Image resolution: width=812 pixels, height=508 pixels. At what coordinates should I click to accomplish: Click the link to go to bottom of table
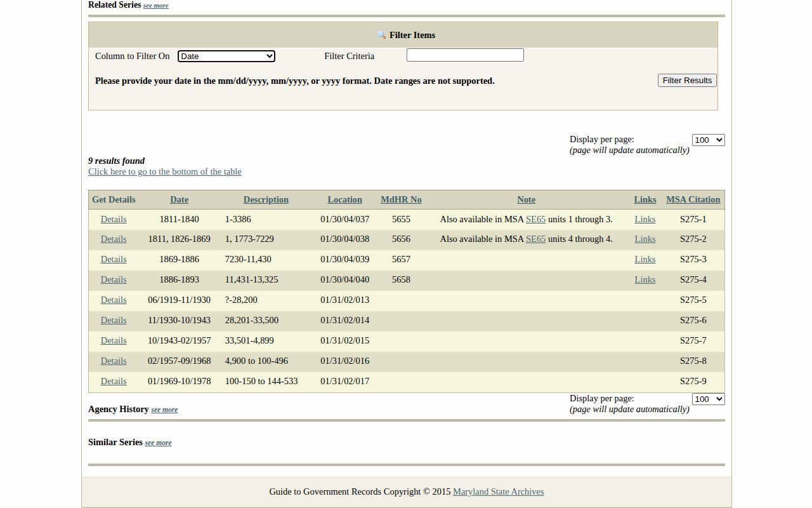click(165, 171)
